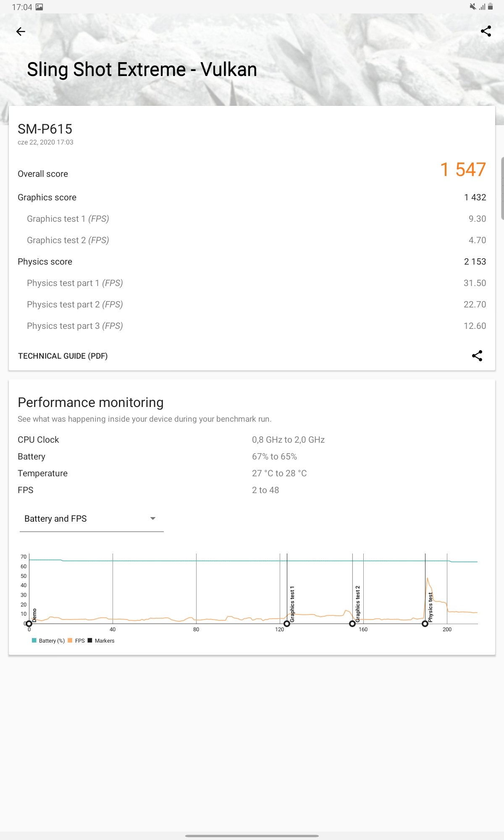Tap the muted sound status icon

[x=473, y=7]
